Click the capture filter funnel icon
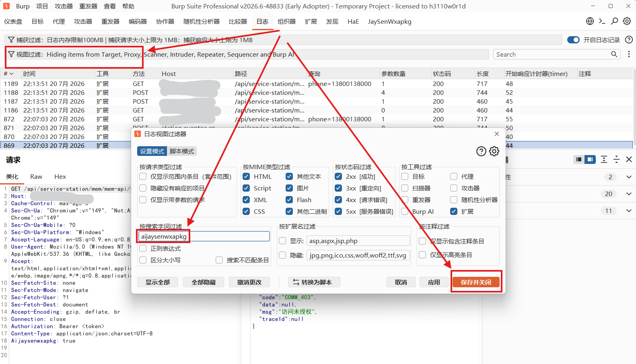The height and width of the screenshot is (364, 636). (11, 40)
